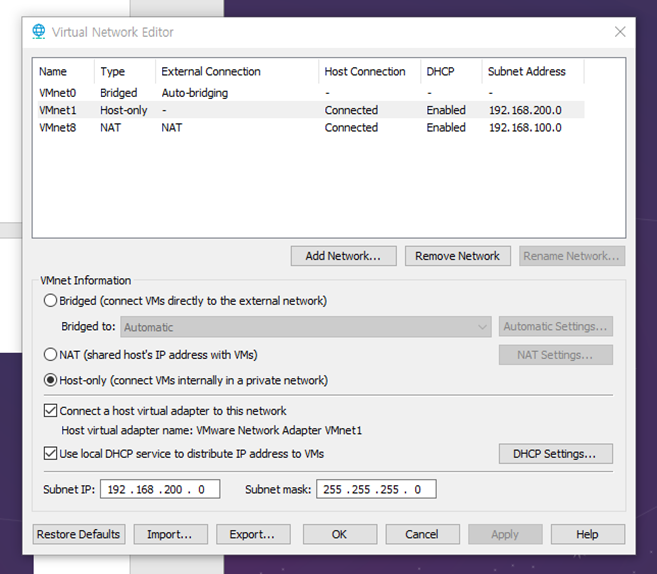This screenshot has width=657, height=574.
Task: Click the Bridged type cell in VMnet0 row
Action: click(x=119, y=93)
